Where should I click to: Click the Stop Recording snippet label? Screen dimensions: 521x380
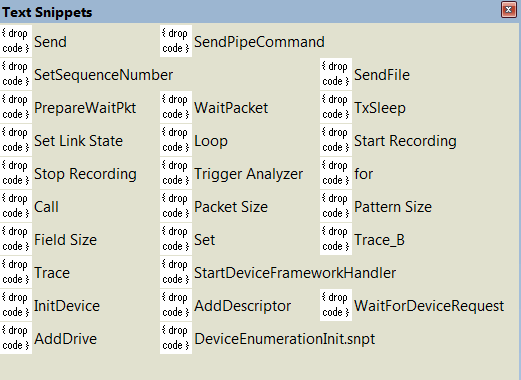(85, 174)
